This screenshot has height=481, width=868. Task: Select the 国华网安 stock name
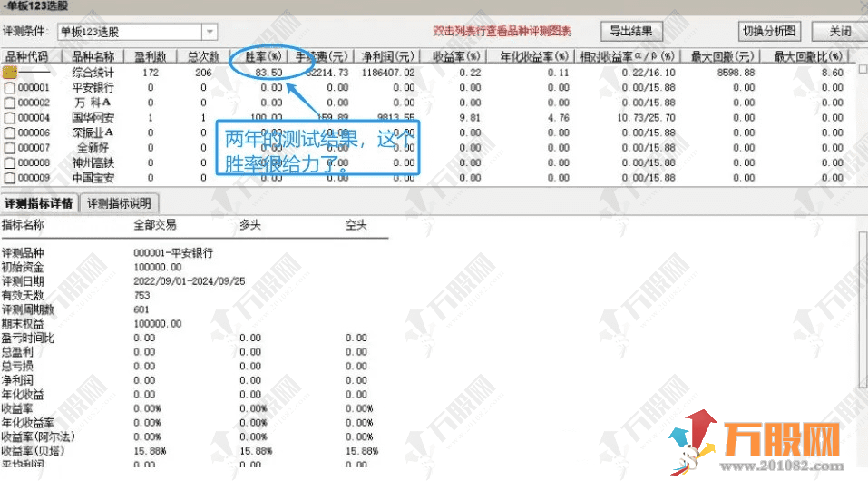coord(93,117)
